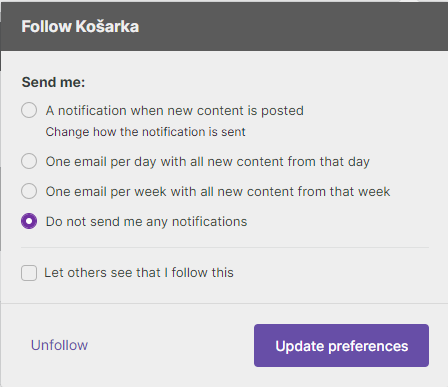Image resolution: width=448 pixels, height=387 pixels.
Task: Click the Unfollow link
Action: click(x=59, y=345)
